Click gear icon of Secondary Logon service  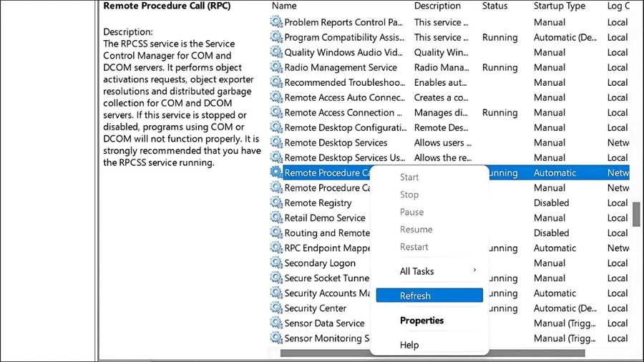point(276,263)
